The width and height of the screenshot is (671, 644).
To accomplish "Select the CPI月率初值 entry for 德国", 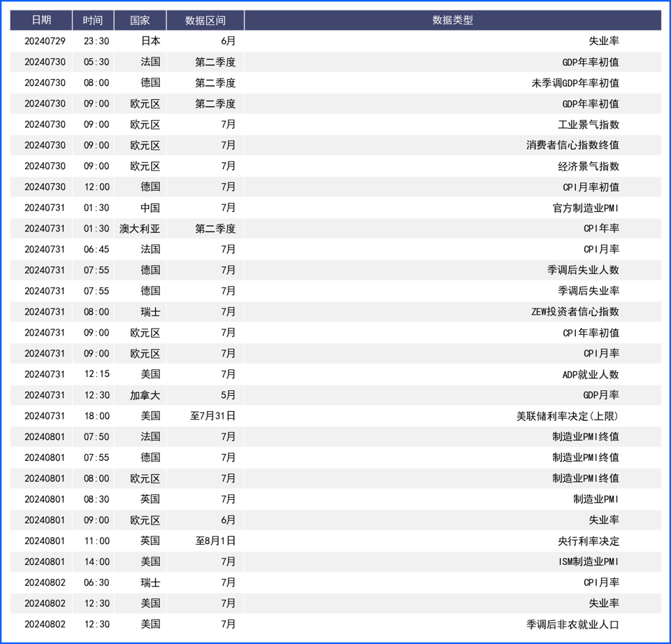I will pyautogui.click(x=591, y=187).
